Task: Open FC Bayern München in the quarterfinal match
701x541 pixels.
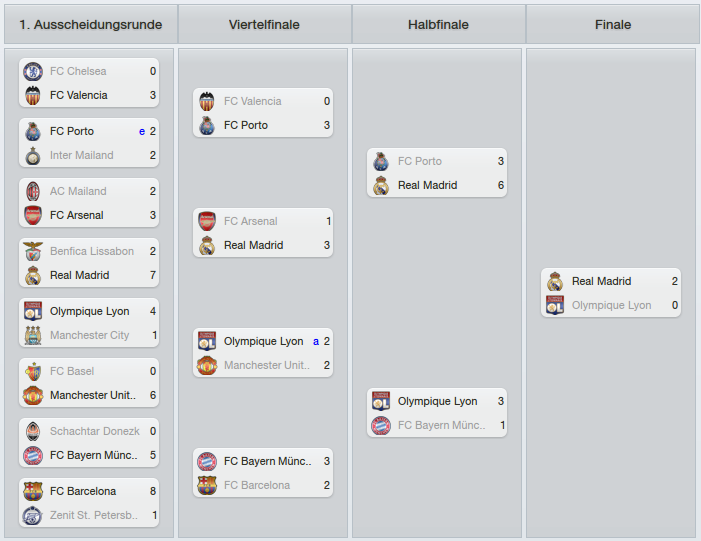Action: tap(267, 461)
